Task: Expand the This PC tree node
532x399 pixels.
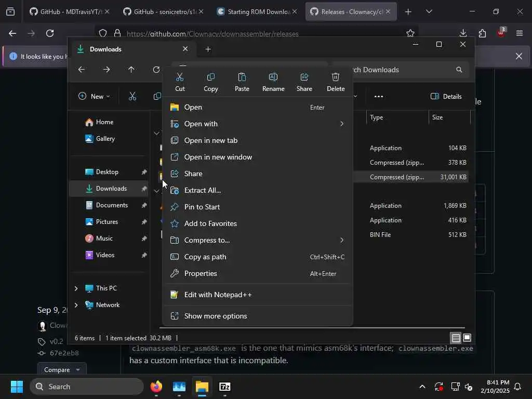Action: click(x=76, y=288)
